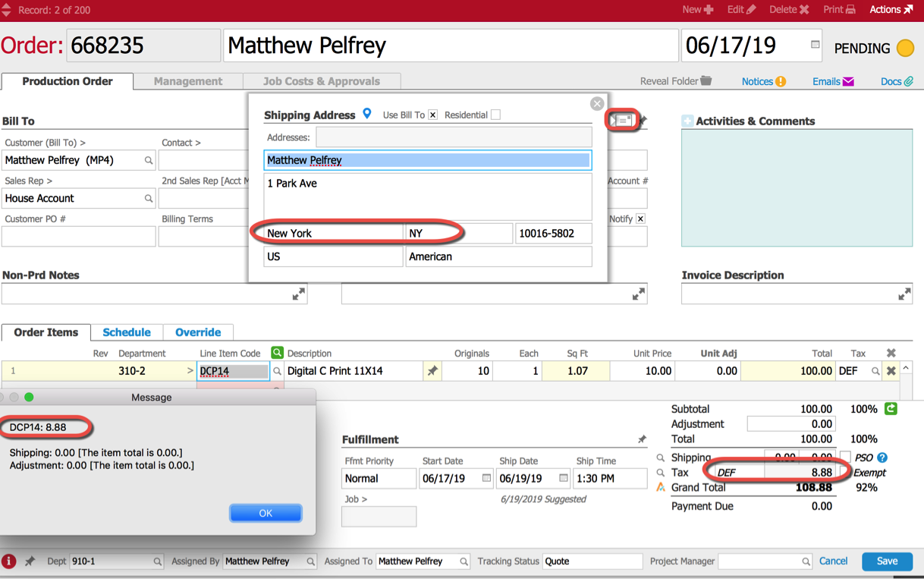Screen dimensions: 924x579
Task: Click green search icon beside Line Item Code header
Action: coord(277,353)
